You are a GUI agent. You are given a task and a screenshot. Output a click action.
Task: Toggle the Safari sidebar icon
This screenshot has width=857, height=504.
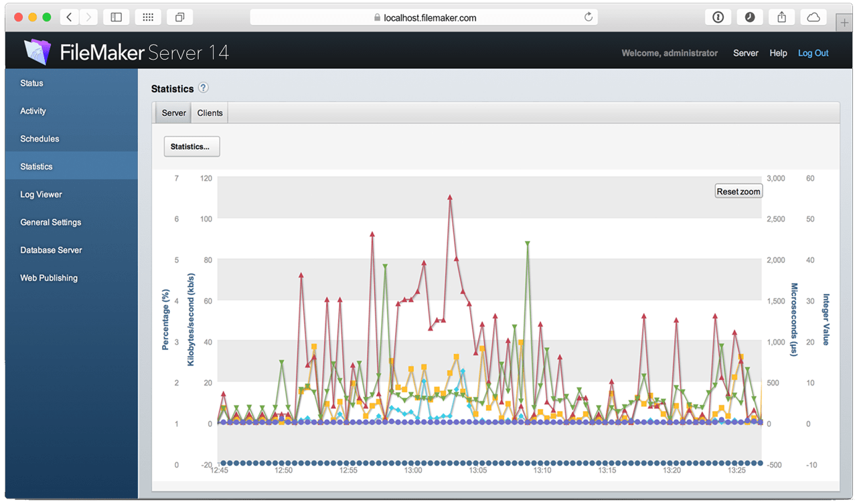[x=116, y=17]
